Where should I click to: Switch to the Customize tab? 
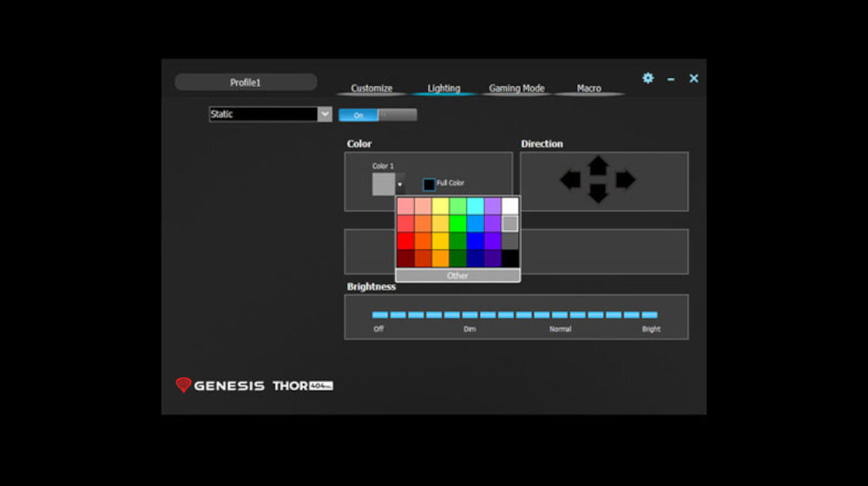pyautogui.click(x=372, y=89)
